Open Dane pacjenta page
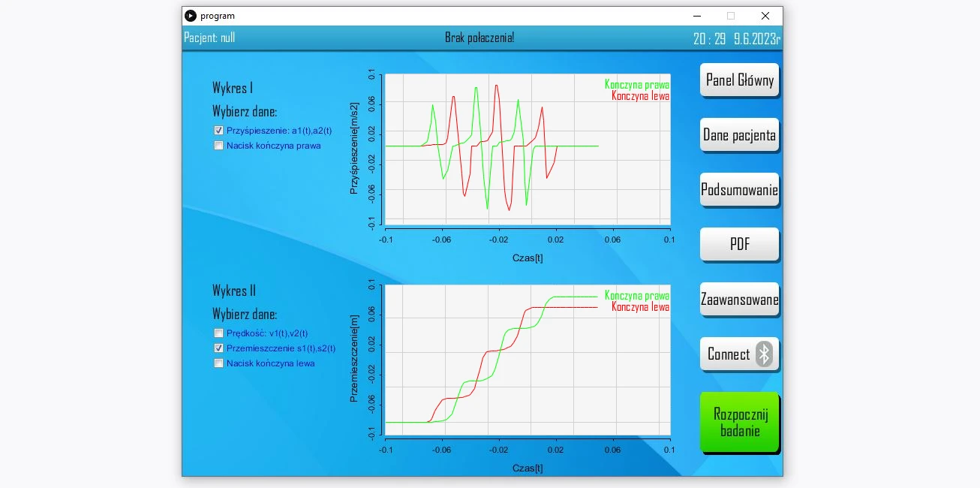The width and height of the screenshot is (980, 488). point(739,135)
